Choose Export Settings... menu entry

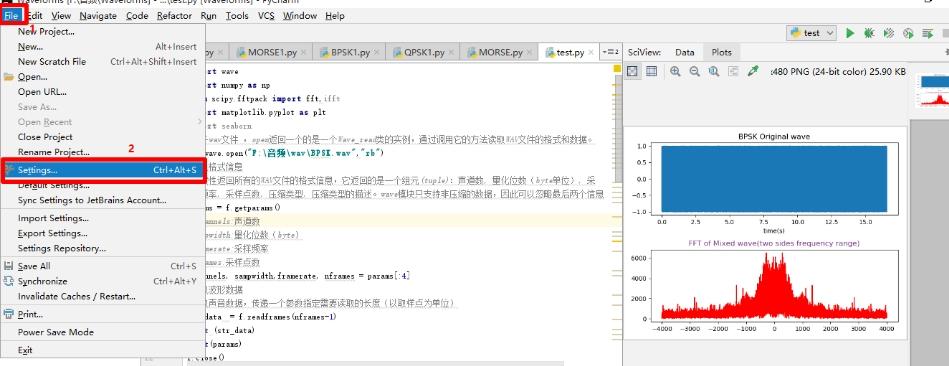coord(102,234)
